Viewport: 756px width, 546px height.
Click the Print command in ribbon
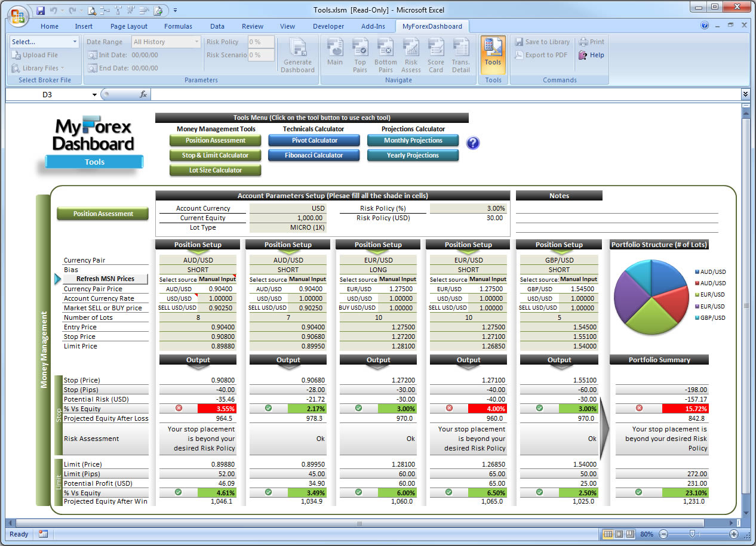point(591,42)
